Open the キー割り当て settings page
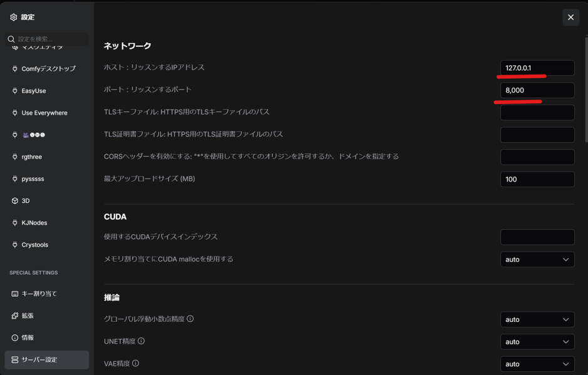Screen dimensions: 588x375 point(39,294)
